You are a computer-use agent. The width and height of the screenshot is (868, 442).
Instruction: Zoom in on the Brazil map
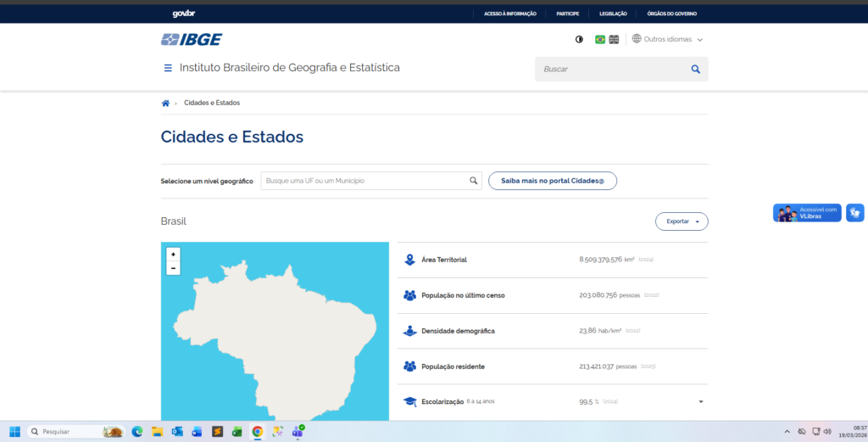click(x=173, y=255)
